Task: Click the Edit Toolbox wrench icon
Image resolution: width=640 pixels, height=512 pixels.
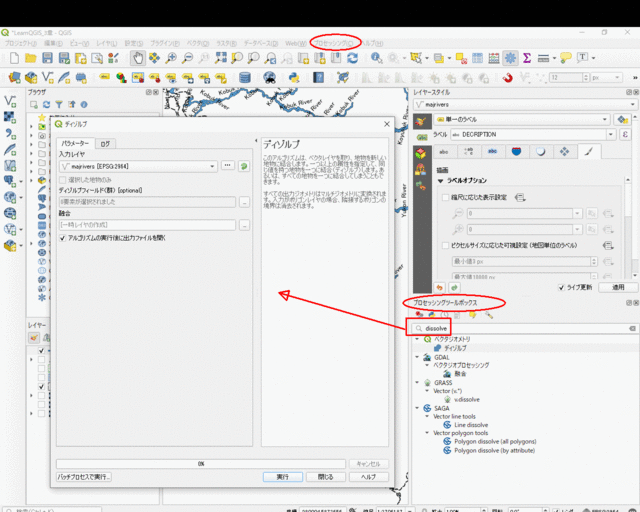Action: 489,315
